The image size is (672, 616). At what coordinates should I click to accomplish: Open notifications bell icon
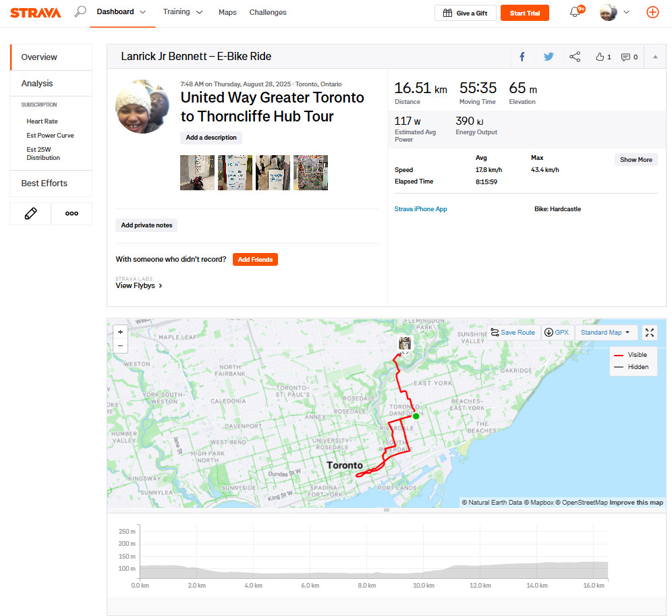575,12
